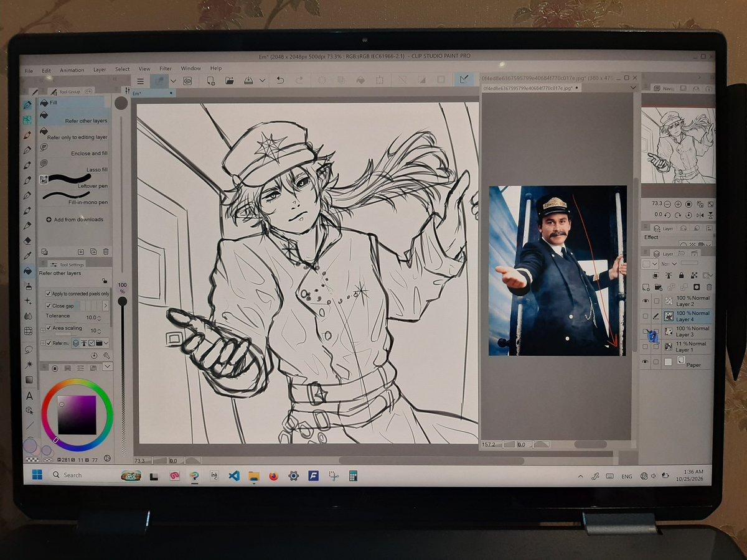Click the color square in the wheel

click(x=77, y=414)
